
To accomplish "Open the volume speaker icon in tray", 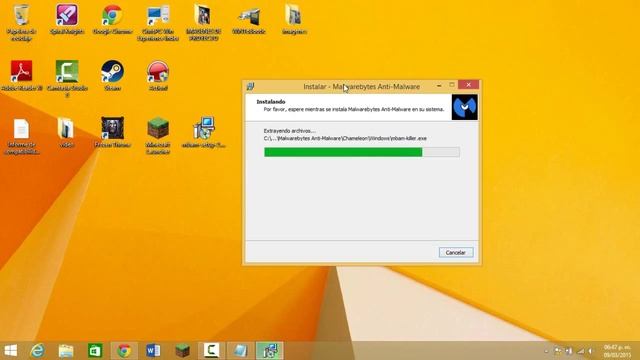I will pos(591,351).
